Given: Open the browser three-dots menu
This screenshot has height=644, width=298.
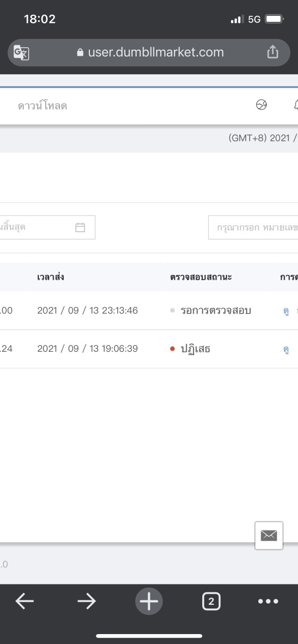Looking at the screenshot, I should tap(268, 601).
